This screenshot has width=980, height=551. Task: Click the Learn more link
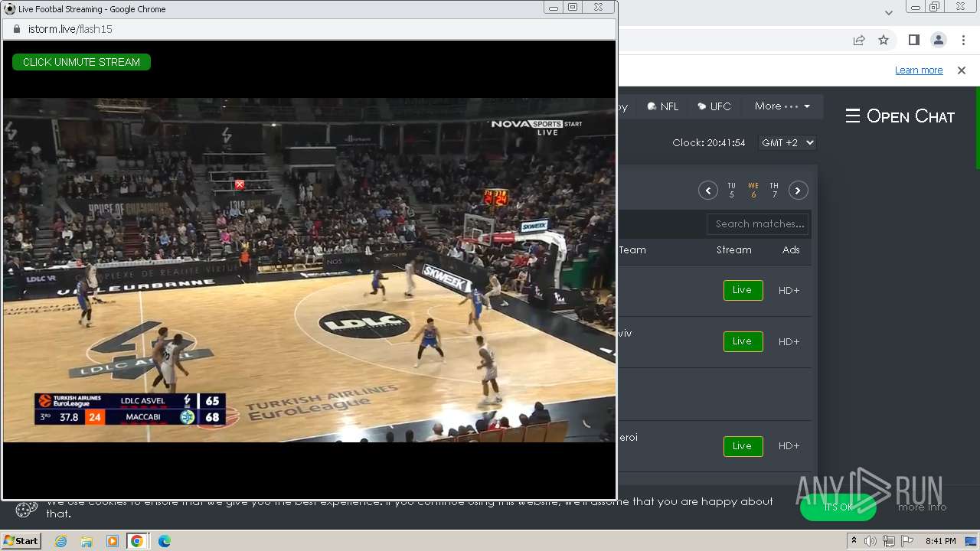pos(919,70)
